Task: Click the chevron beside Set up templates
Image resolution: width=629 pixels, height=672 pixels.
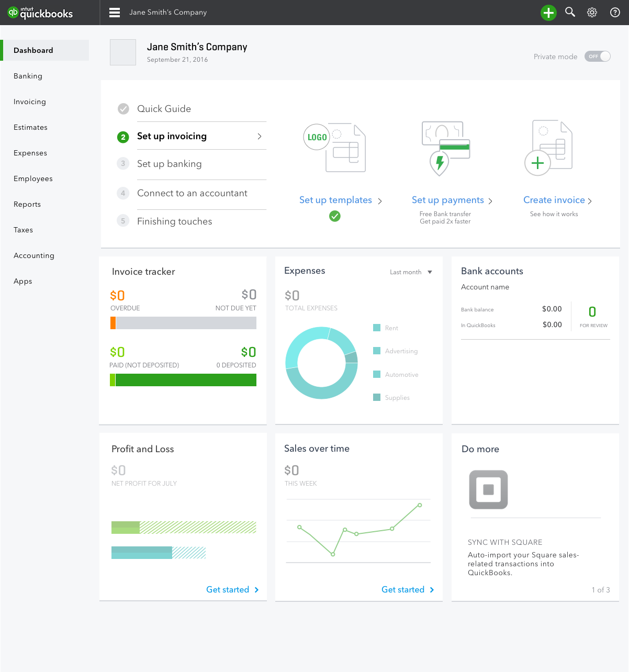Action: tap(380, 201)
